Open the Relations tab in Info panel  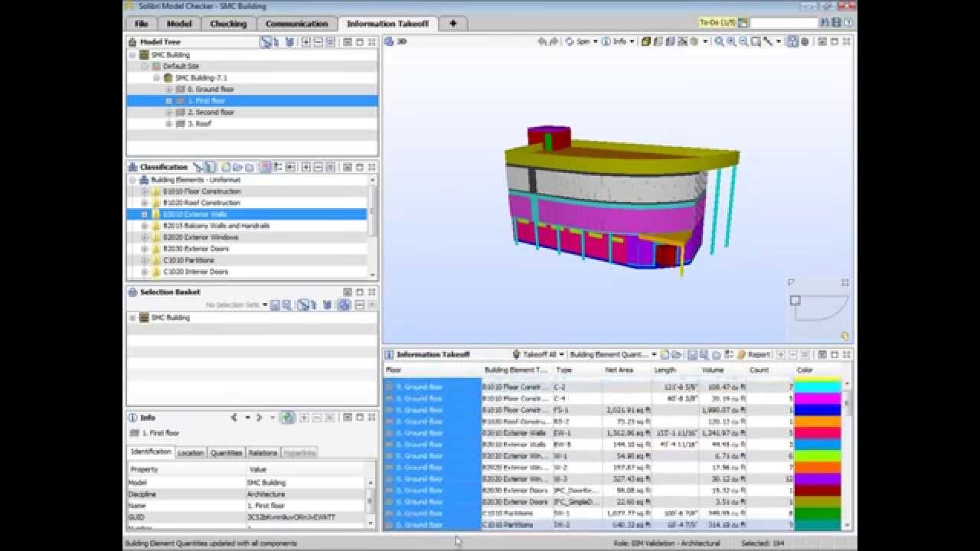pyautogui.click(x=263, y=452)
